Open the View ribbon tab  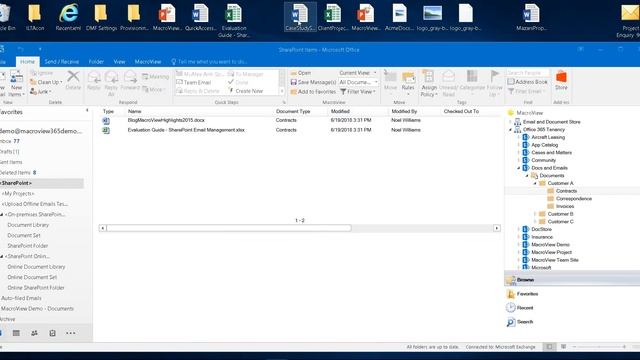pyautogui.click(x=119, y=62)
